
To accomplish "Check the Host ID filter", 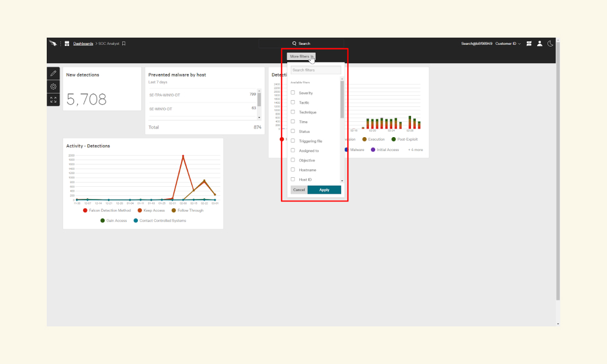I will 293,179.
